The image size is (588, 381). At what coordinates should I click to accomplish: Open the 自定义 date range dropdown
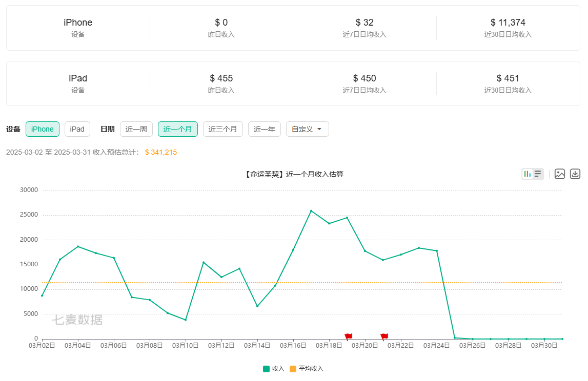(x=307, y=129)
